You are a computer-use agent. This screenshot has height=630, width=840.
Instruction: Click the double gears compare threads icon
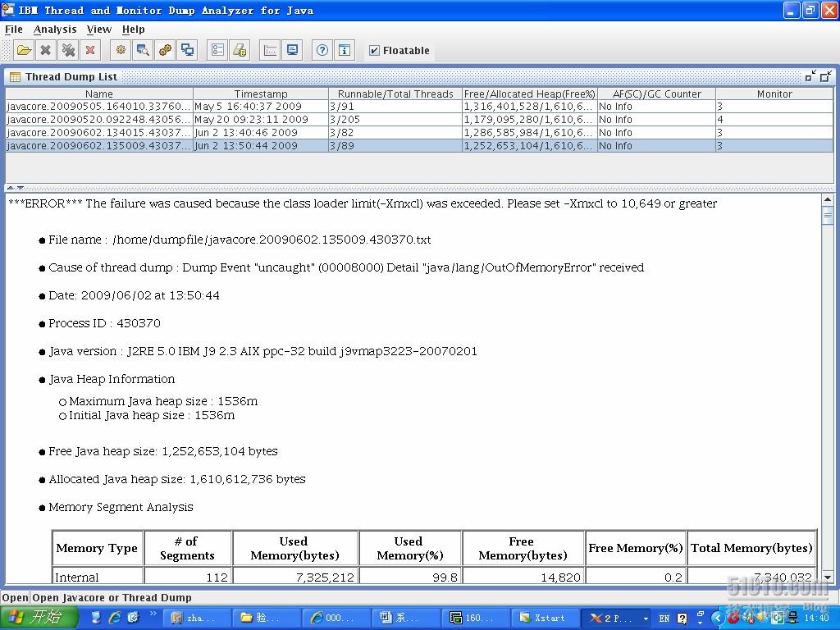165,50
